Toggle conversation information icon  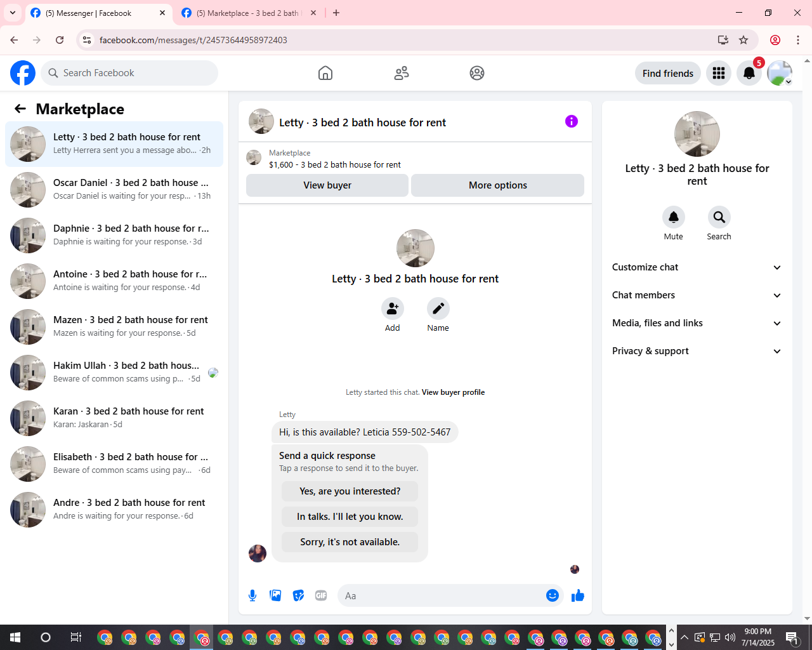pos(572,121)
